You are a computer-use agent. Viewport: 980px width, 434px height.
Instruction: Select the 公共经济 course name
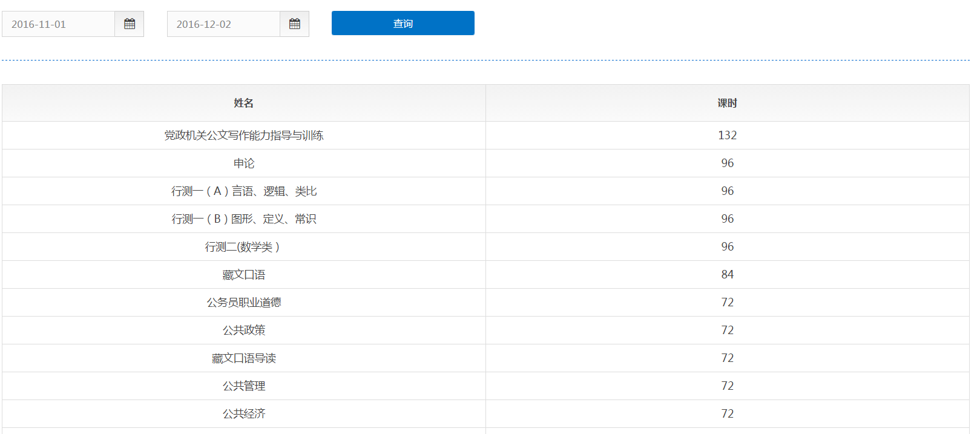tap(244, 413)
